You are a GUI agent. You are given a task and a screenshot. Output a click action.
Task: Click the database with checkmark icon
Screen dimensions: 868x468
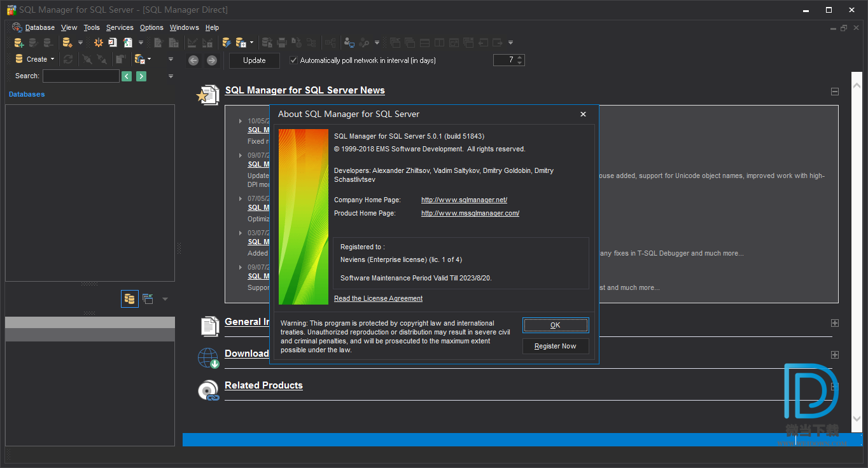point(139,59)
